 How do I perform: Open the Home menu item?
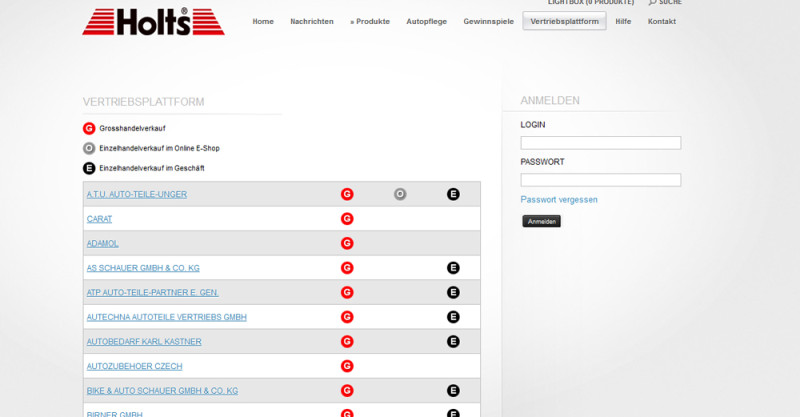[263, 21]
